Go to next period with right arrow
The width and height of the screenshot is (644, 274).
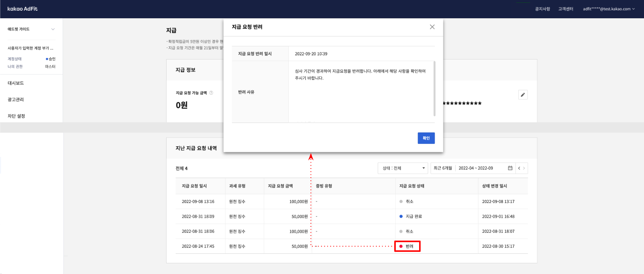click(x=524, y=168)
